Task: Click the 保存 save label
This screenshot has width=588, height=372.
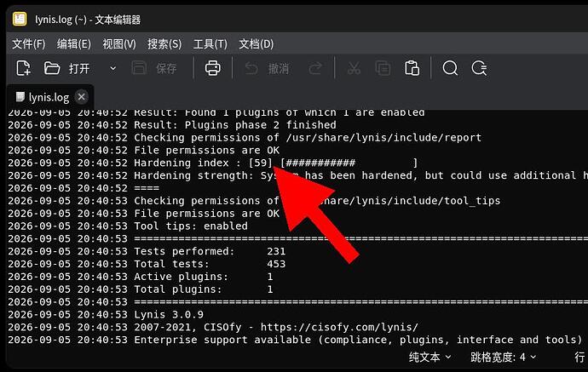Action: click(x=166, y=69)
